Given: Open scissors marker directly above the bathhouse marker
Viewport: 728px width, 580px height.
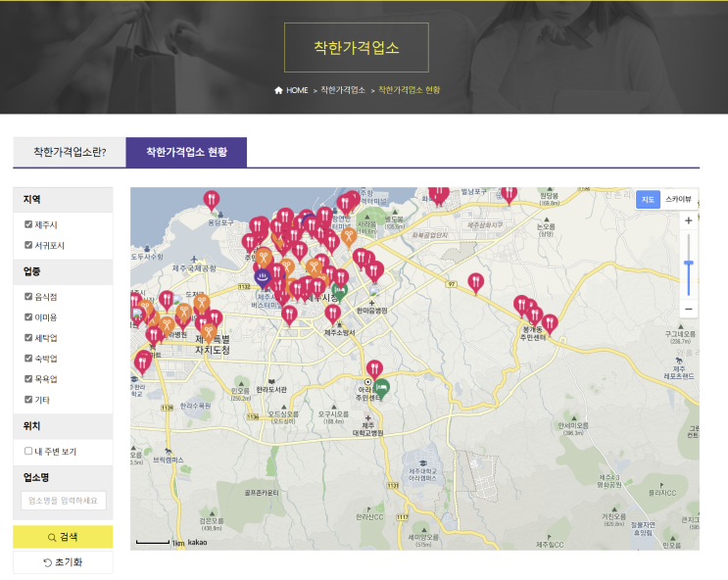Looking at the screenshot, I should 264,258.
